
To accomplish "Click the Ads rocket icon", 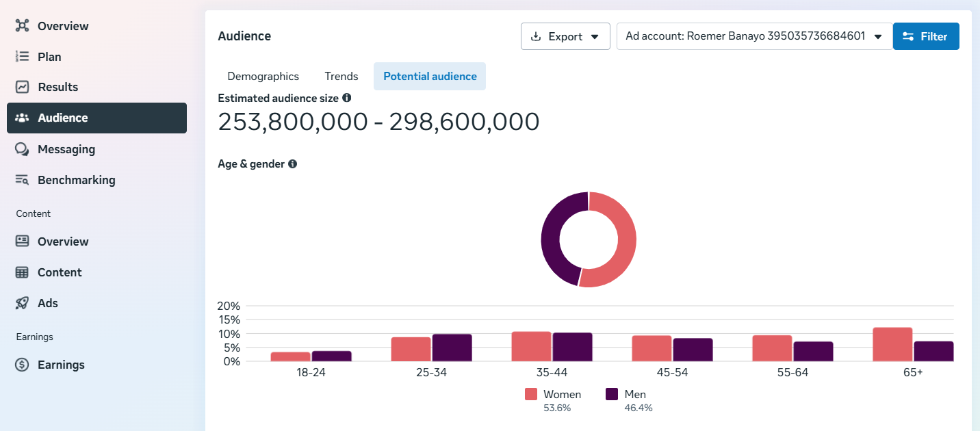I will coord(23,303).
